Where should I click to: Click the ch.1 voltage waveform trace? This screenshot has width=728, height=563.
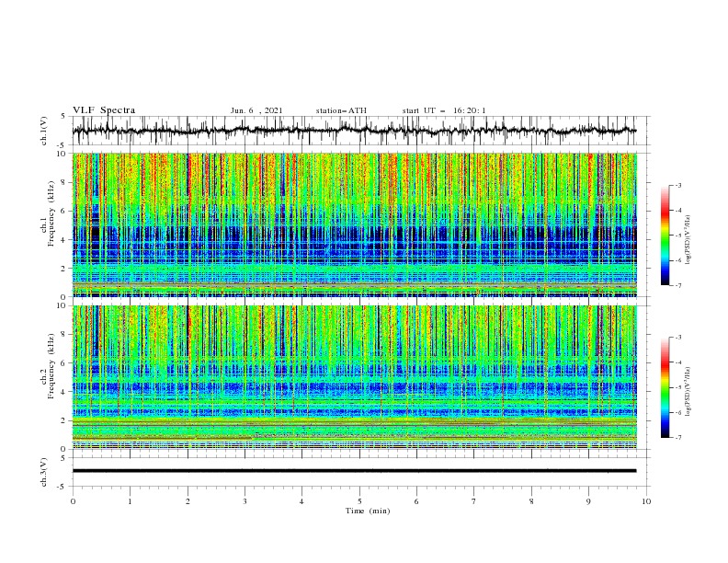(354, 131)
